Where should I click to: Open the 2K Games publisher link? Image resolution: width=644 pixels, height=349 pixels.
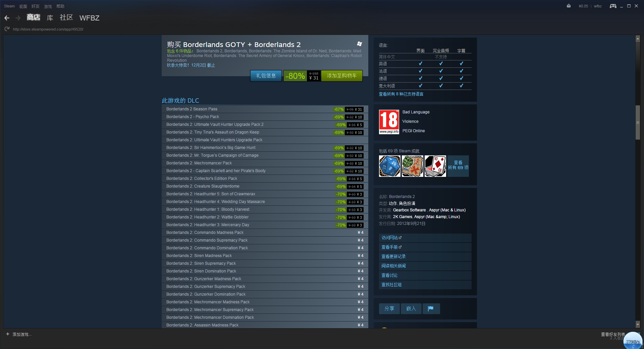(x=402, y=217)
